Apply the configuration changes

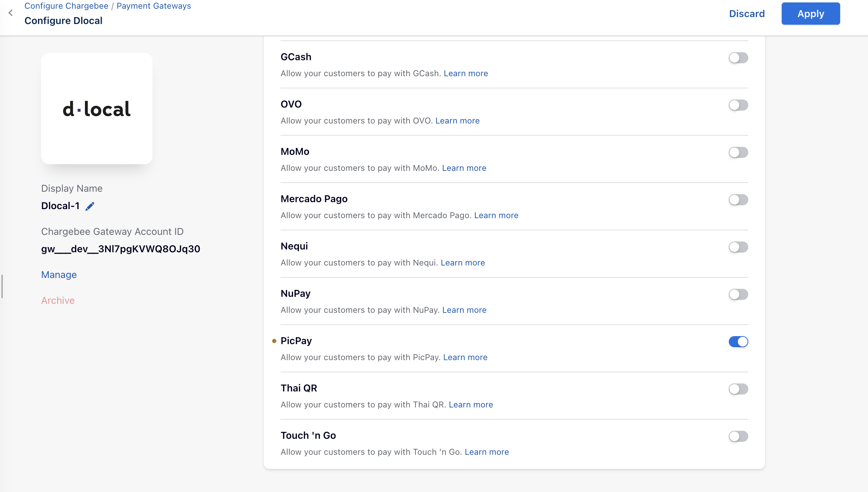click(x=811, y=14)
